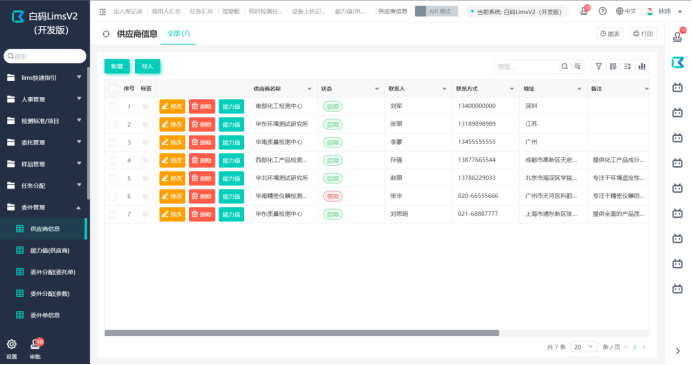Click the first robot icon below the logo
692x365 pixels.
[x=677, y=88]
